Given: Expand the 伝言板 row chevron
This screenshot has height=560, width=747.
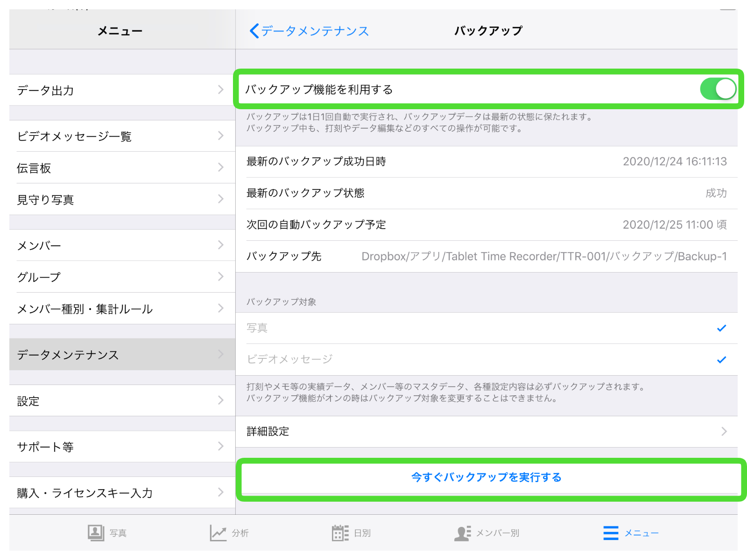Looking at the screenshot, I should (x=221, y=168).
